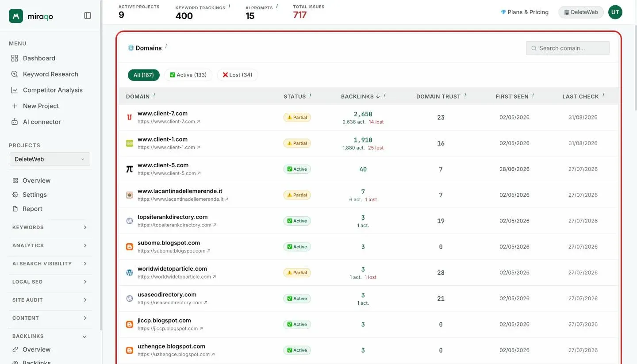The height and width of the screenshot is (364, 637).
Task: Click the Plans & Pricing link
Action: point(524,12)
